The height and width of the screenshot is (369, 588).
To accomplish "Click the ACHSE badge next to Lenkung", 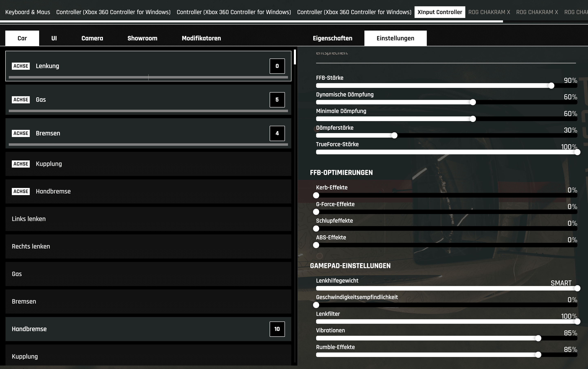I will click(21, 66).
